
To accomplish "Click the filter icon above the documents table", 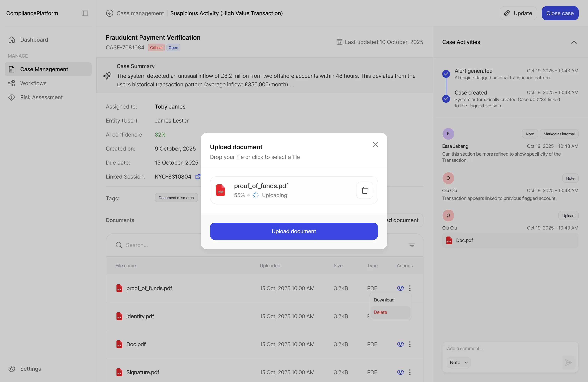I will 412,245.
